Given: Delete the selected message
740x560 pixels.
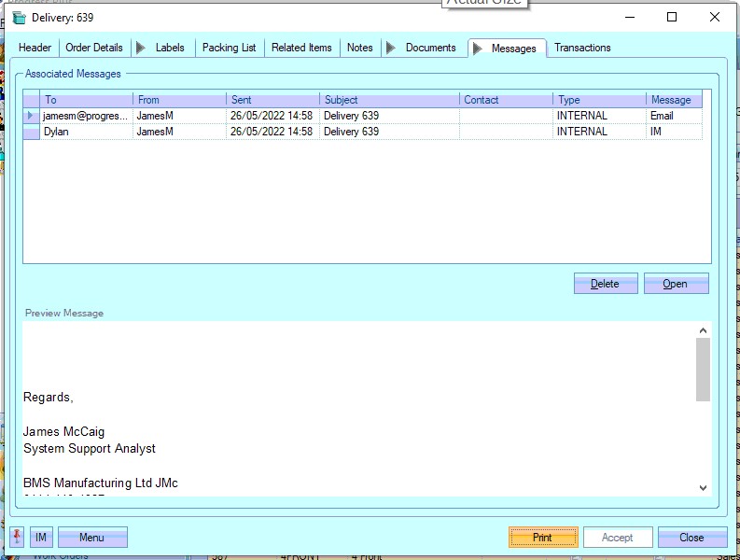Looking at the screenshot, I should click(606, 284).
